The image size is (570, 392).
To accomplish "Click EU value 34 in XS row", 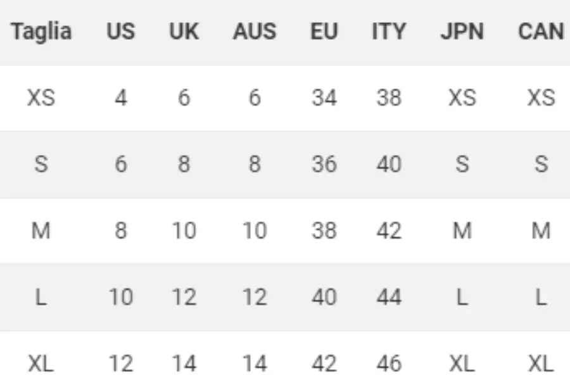I will click(324, 98).
